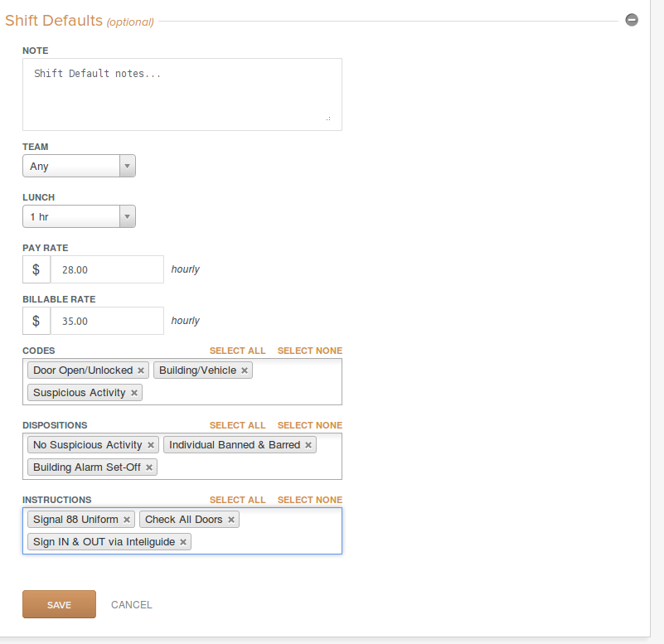The height and width of the screenshot is (644, 664).
Task: Remove the Check All Doors instruction tag
Action: coord(230,520)
